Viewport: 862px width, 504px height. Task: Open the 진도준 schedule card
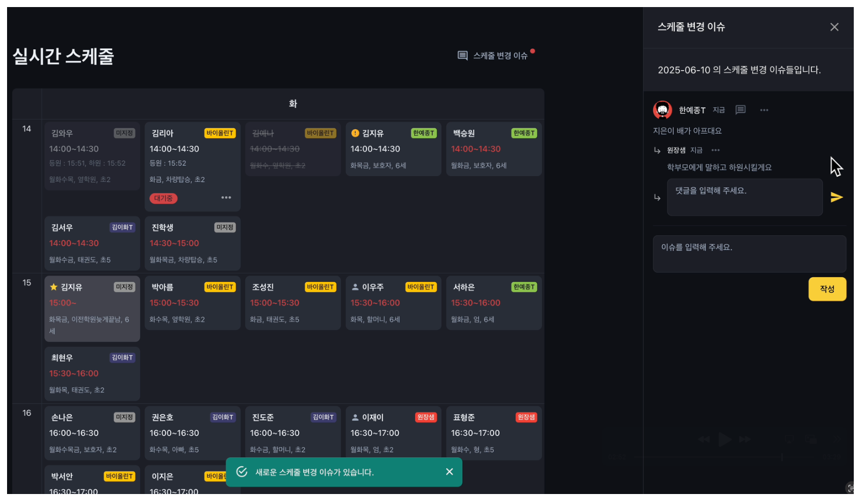[293, 433]
